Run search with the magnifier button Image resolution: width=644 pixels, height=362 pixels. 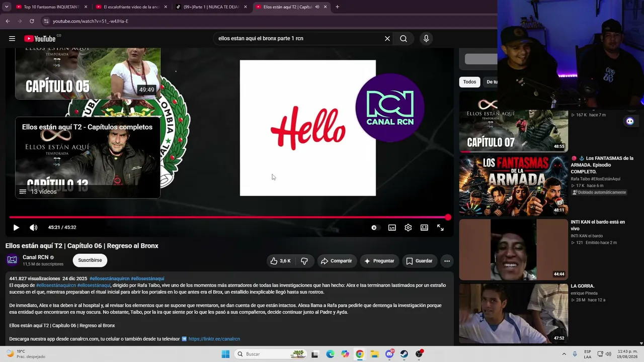tap(404, 39)
